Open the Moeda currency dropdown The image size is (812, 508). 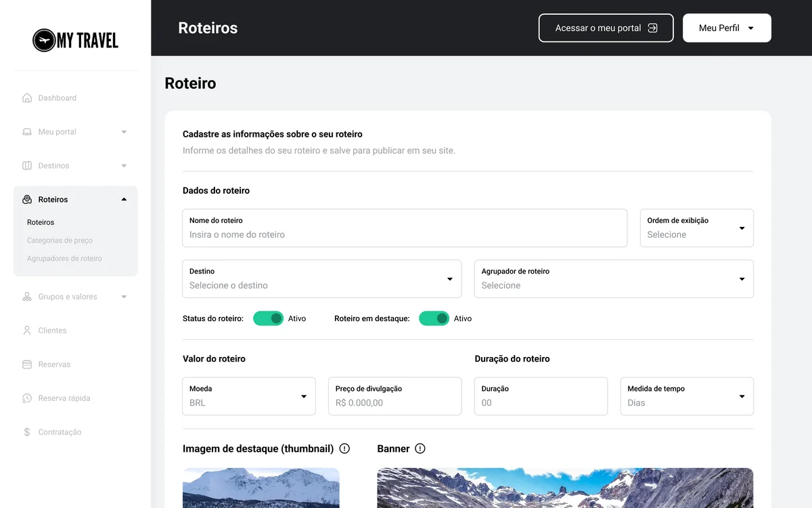click(x=249, y=396)
